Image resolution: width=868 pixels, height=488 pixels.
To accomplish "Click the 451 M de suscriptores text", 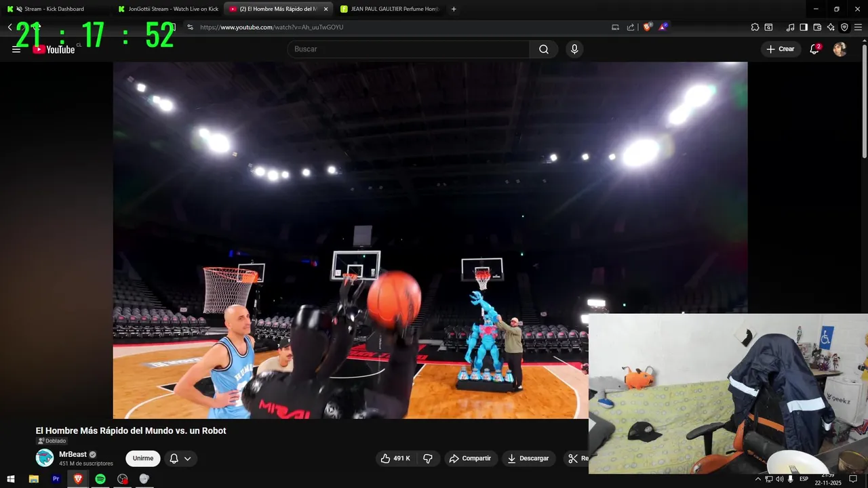I will 86,464.
